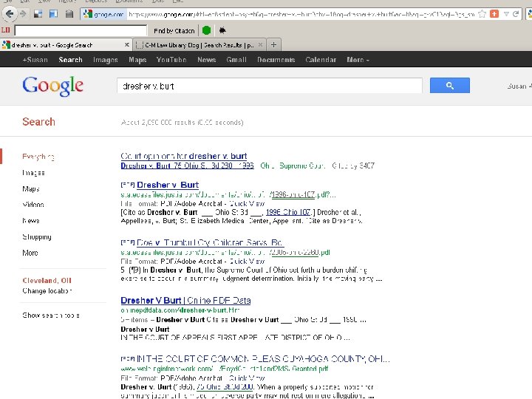
Task: Click the red LII logo on the toolbar
Action: click(x=5, y=30)
